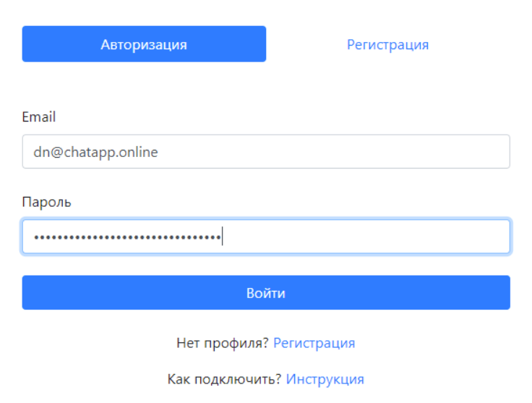The width and height of the screenshot is (532, 403).
Task: Click the Email field label
Action: [39, 116]
